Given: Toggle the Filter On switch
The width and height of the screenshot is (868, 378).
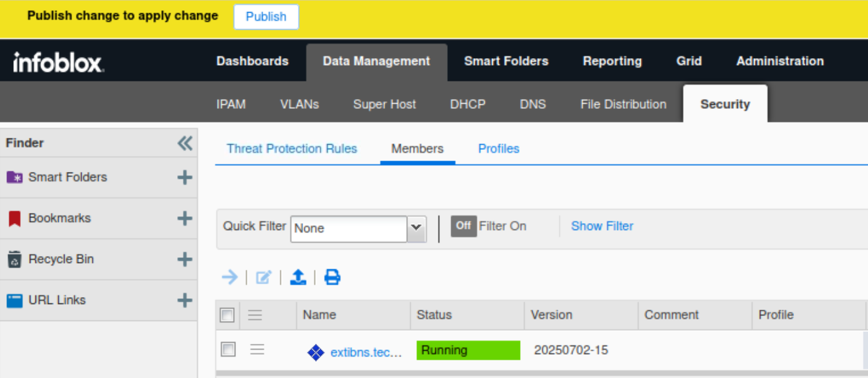Looking at the screenshot, I should pyautogui.click(x=463, y=226).
